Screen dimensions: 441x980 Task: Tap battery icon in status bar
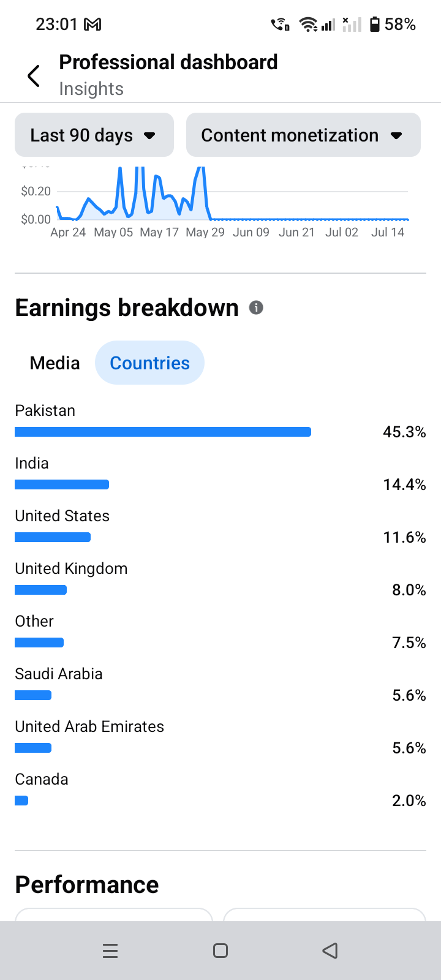pos(375,24)
